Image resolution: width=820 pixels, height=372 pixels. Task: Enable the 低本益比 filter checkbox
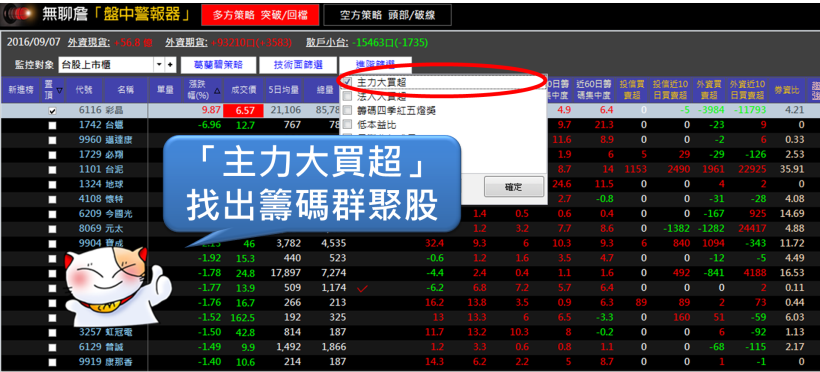point(347,124)
